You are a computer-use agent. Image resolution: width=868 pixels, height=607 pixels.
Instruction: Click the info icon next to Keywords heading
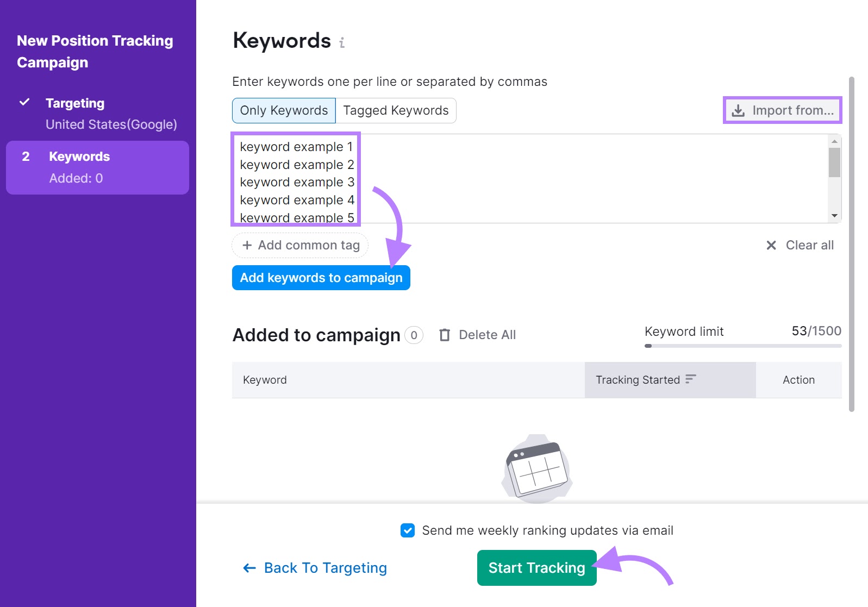click(342, 42)
